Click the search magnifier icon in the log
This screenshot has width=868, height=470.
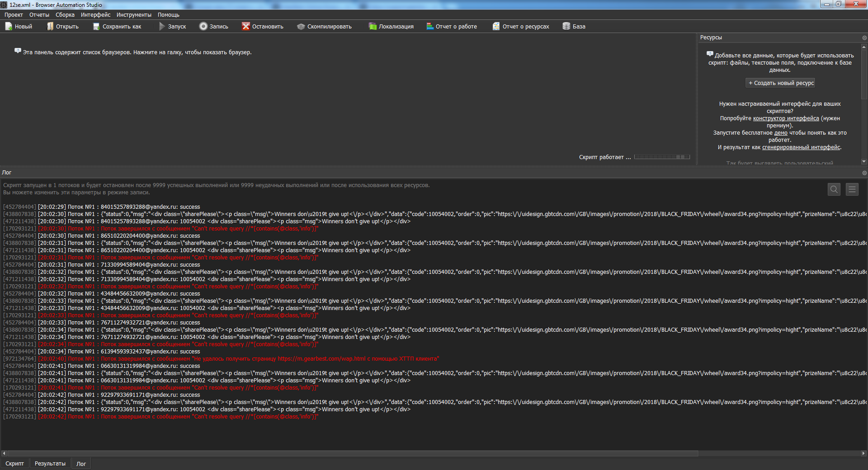tap(834, 189)
